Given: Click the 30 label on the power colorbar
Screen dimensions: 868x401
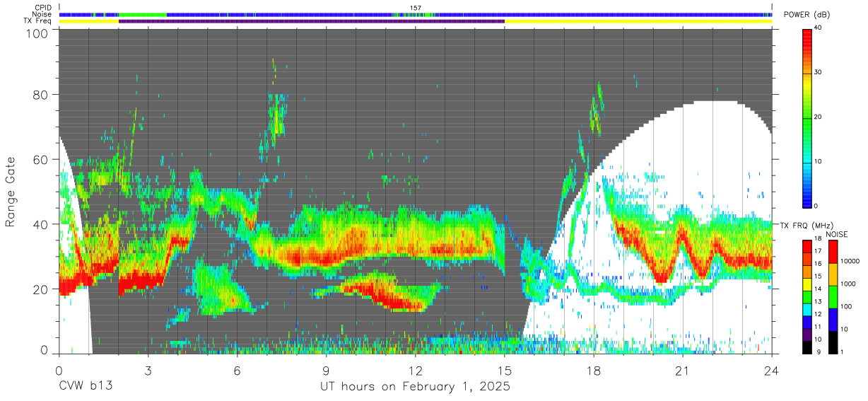Looking at the screenshot, I should click(819, 72).
